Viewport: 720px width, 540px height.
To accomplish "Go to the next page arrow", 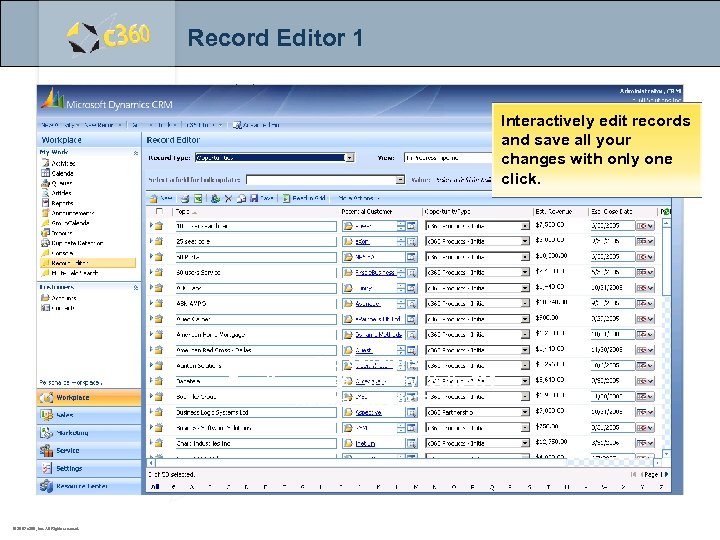I will [666, 474].
